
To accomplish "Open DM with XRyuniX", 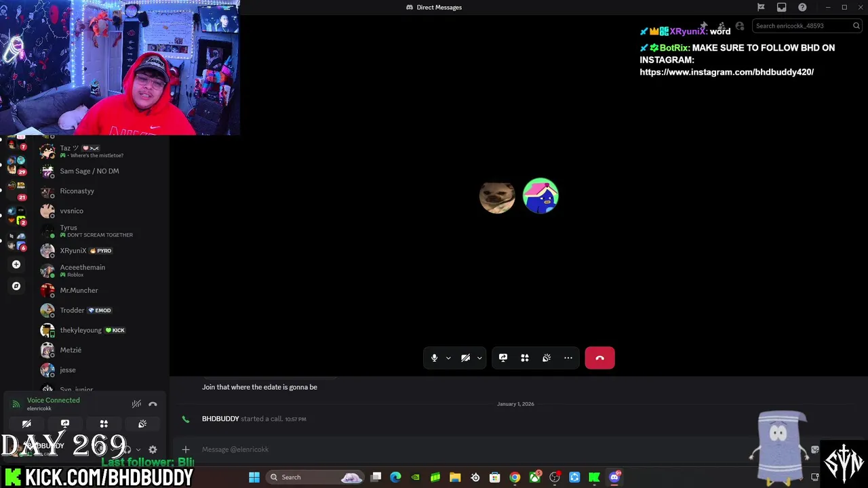I will tap(102, 251).
